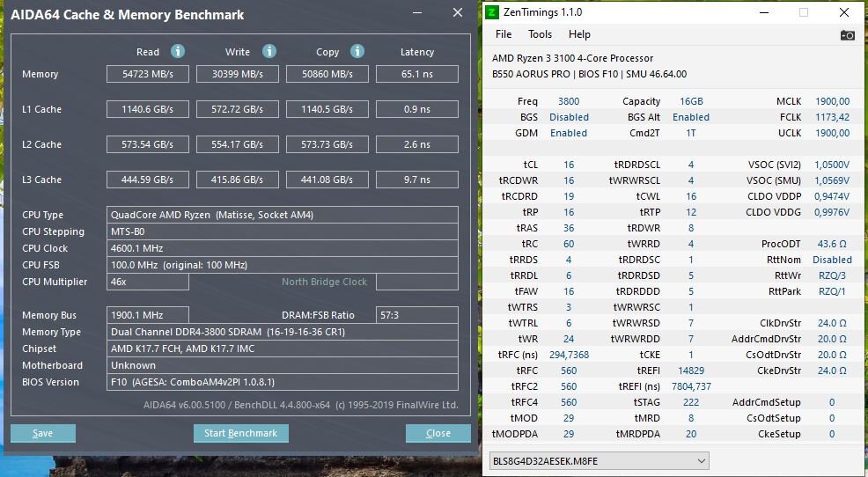The height and width of the screenshot is (477, 868).
Task: Click the GDM value Enabled
Action: pos(569,133)
